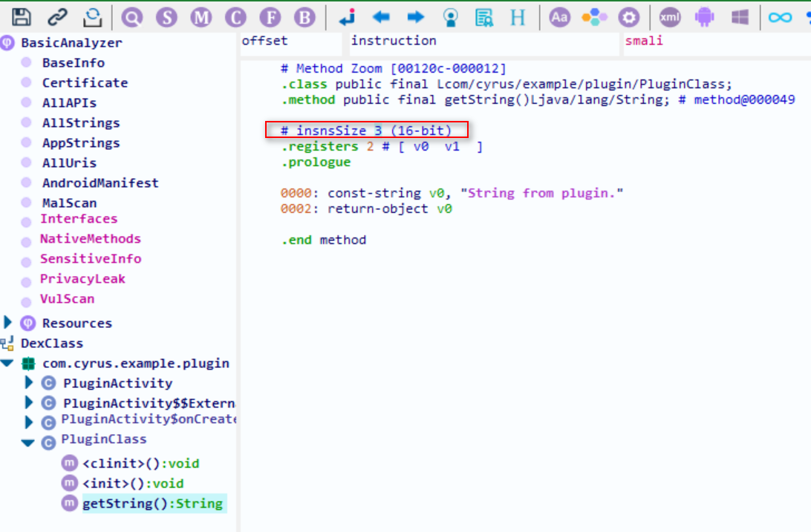This screenshot has height=532, width=811.
Task: Open BaseInfo in the tree
Action: click(73, 62)
